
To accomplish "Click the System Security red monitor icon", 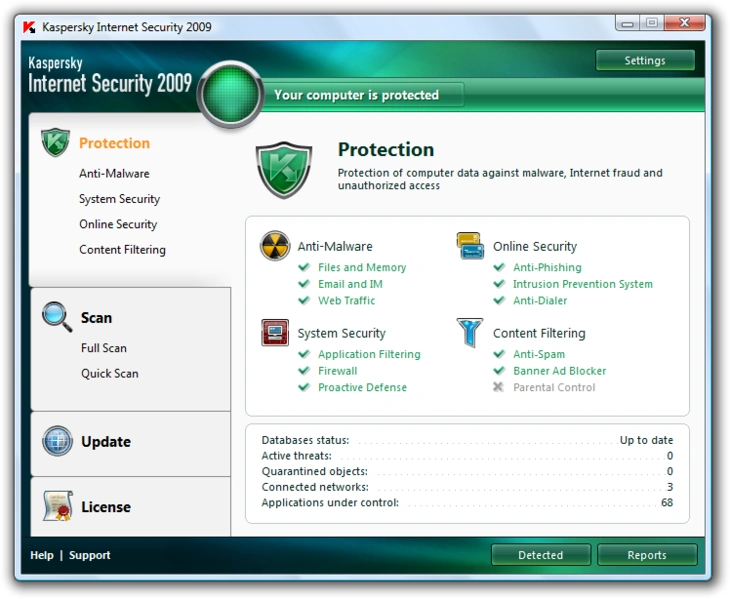I will pos(275,332).
